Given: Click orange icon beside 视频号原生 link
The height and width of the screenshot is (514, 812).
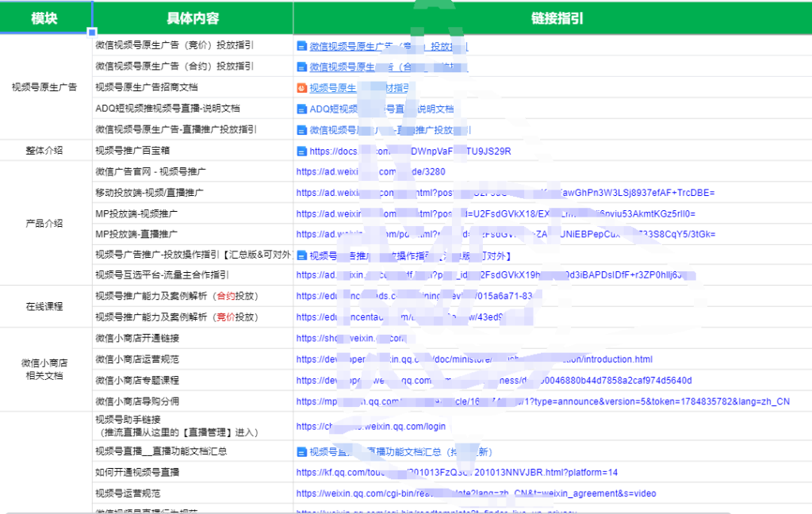Looking at the screenshot, I should pyautogui.click(x=301, y=88).
